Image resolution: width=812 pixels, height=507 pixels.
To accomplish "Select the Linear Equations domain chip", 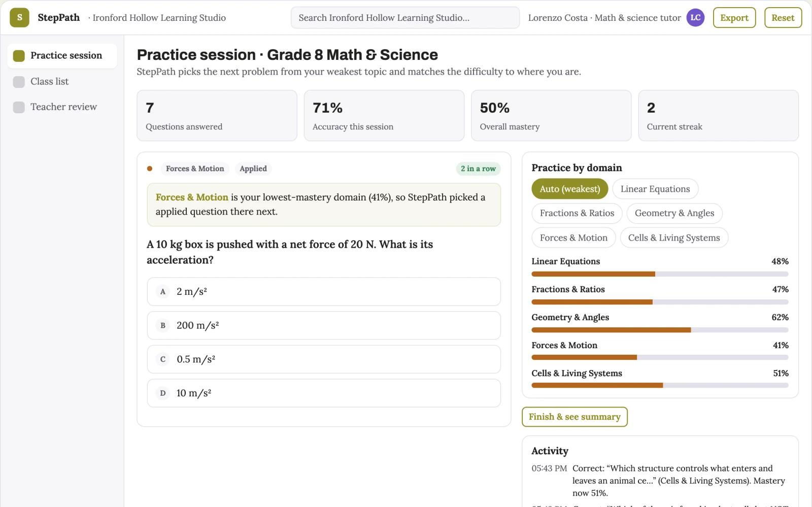I will coord(655,189).
